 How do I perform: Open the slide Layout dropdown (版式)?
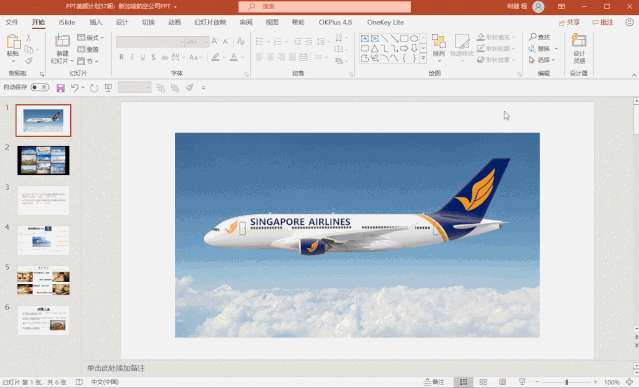click(90, 37)
